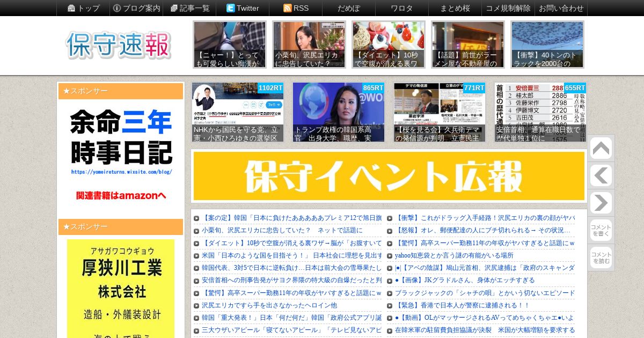This screenshot has height=338, width=644.
Task: Open the 1102RT NHKから国民を守る党 card
Action: coord(238,112)
